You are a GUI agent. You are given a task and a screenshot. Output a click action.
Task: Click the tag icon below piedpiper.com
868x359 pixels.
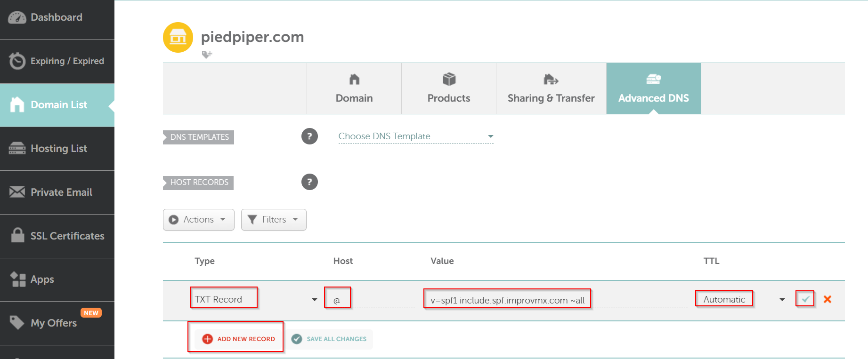coord(207,55)
